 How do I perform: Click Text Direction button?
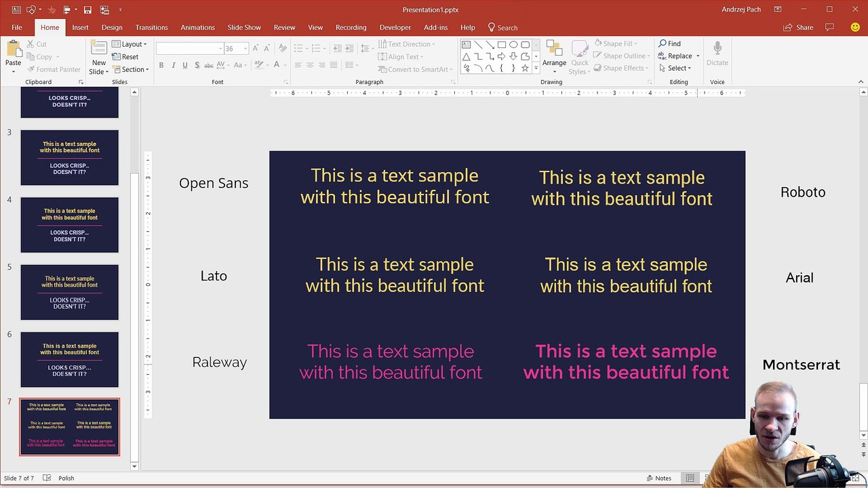pos(406,44)
